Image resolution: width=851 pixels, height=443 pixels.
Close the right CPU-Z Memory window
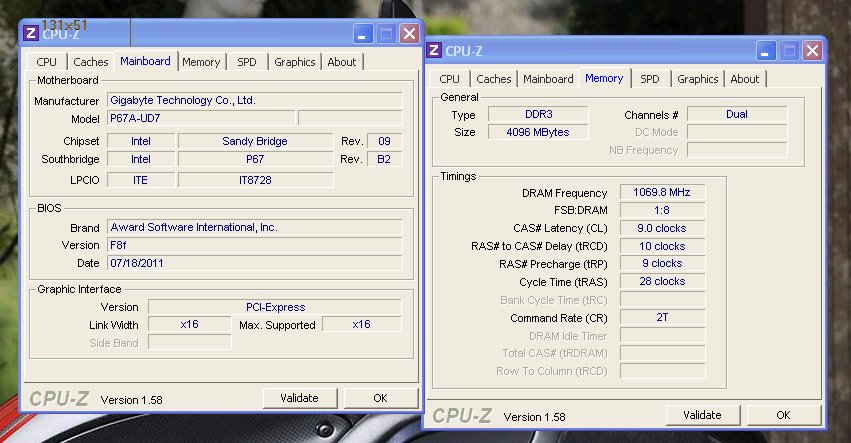tap(813, 51)
